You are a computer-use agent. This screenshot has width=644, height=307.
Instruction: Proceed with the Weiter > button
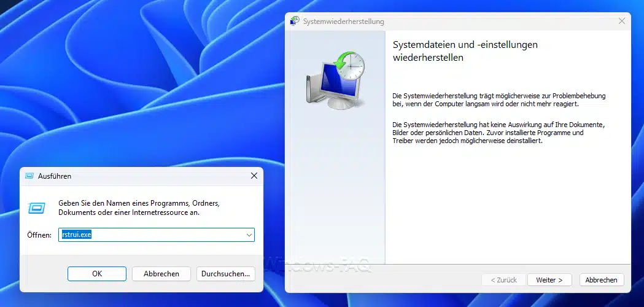(549, 280)
